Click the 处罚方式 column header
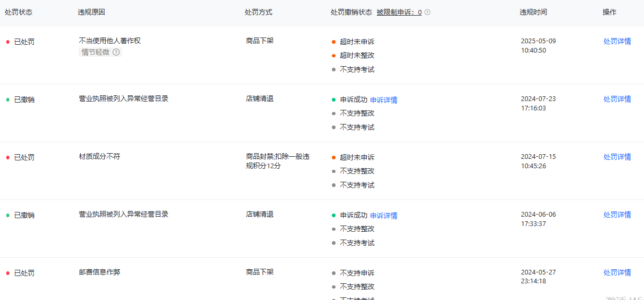Screen dimensions: 644x300 pyautogui.click(x=258, y=12)
